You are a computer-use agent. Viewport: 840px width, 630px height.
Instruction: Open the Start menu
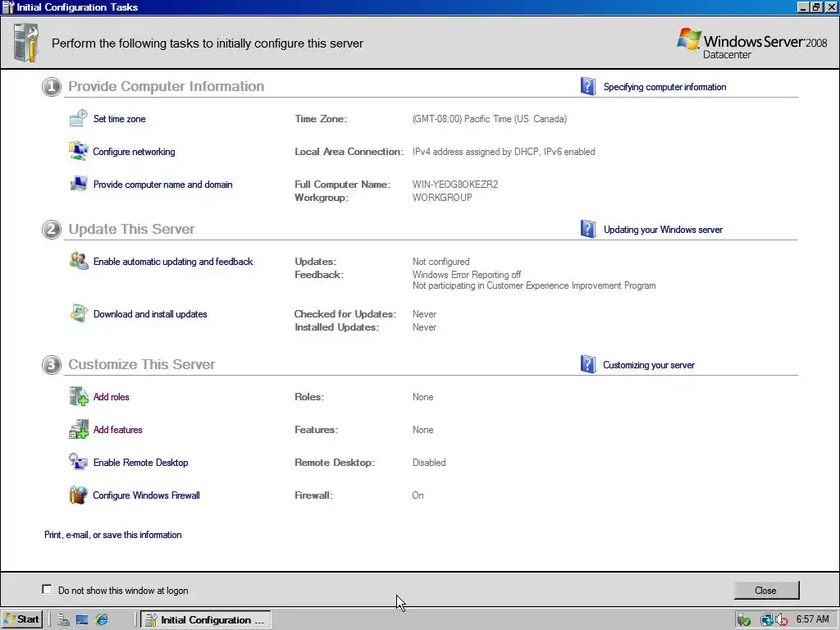point(21,620)
